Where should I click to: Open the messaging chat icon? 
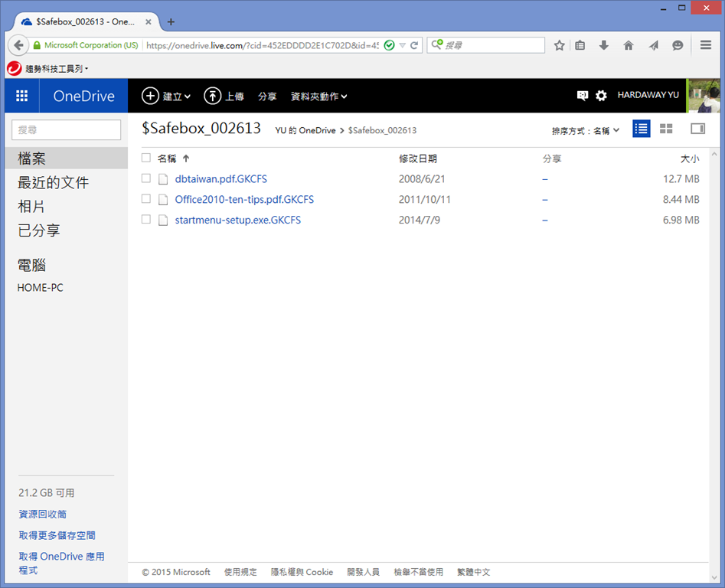click(x=583, y=95)
